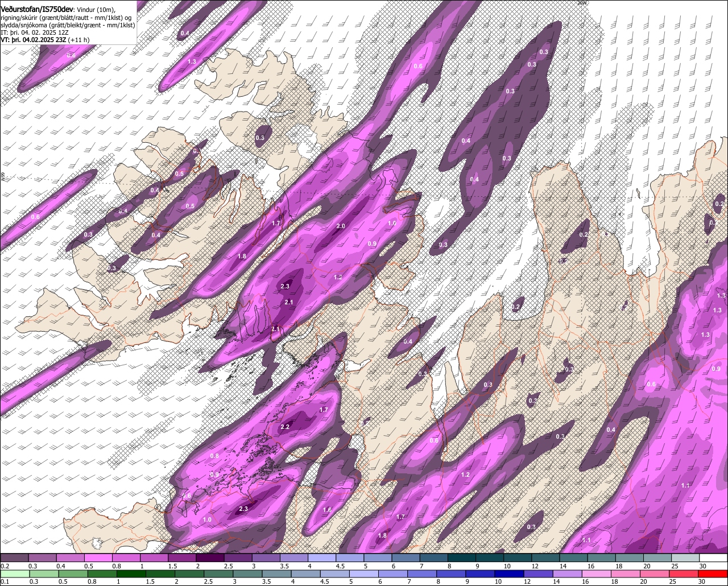
Task: Pick the top legend light gray swatch labeled 25
Action: click(x=686, y=558)
